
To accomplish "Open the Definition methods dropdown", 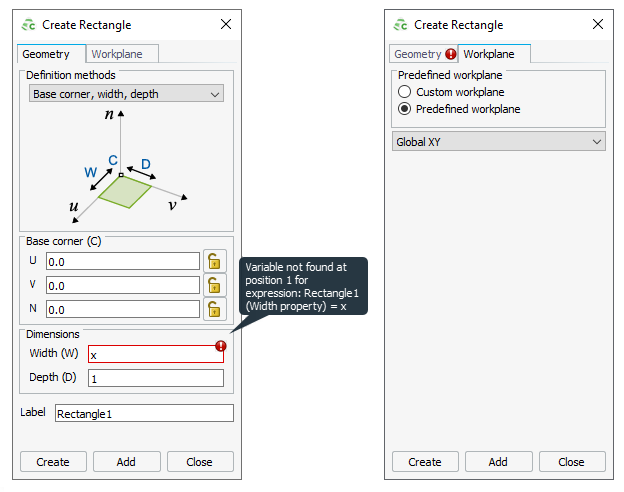I will [x=126, y=94].
